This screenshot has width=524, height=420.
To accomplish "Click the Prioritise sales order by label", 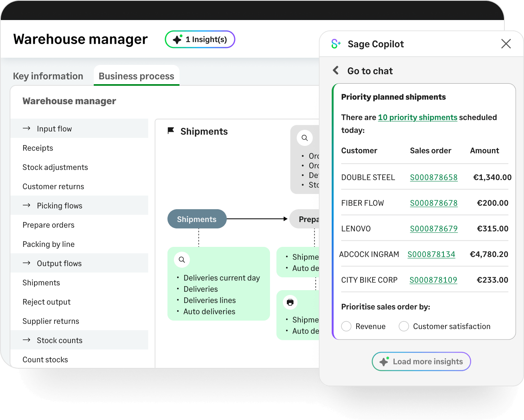I will (x=385, y=307).
